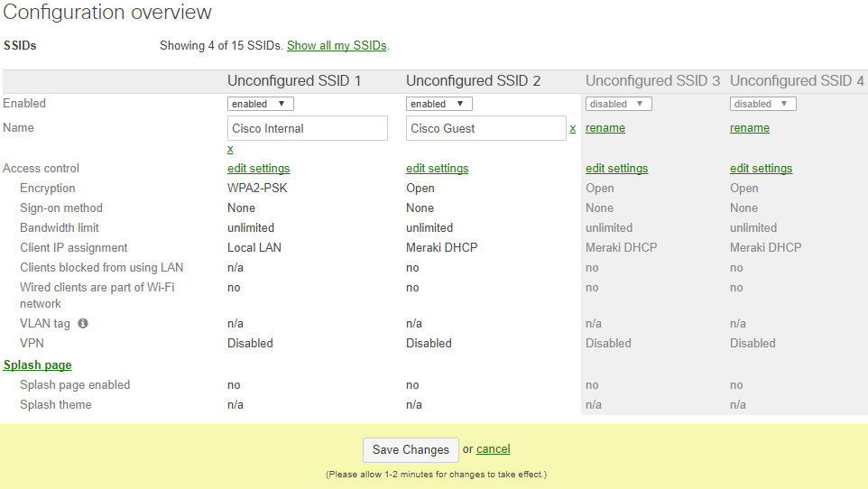
Task: Open edit settings for SSID 1
Action: pos(259,169)
